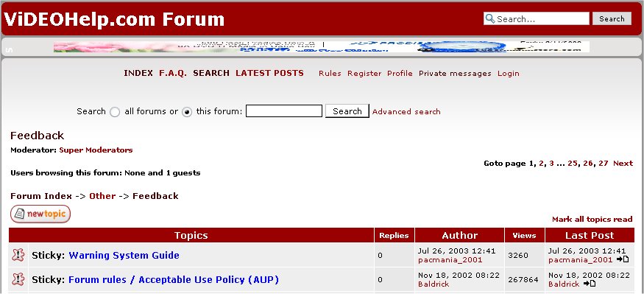Open Super Moderators link
The height and width of the screenshot is (294, 644).
tap(96, 150)
